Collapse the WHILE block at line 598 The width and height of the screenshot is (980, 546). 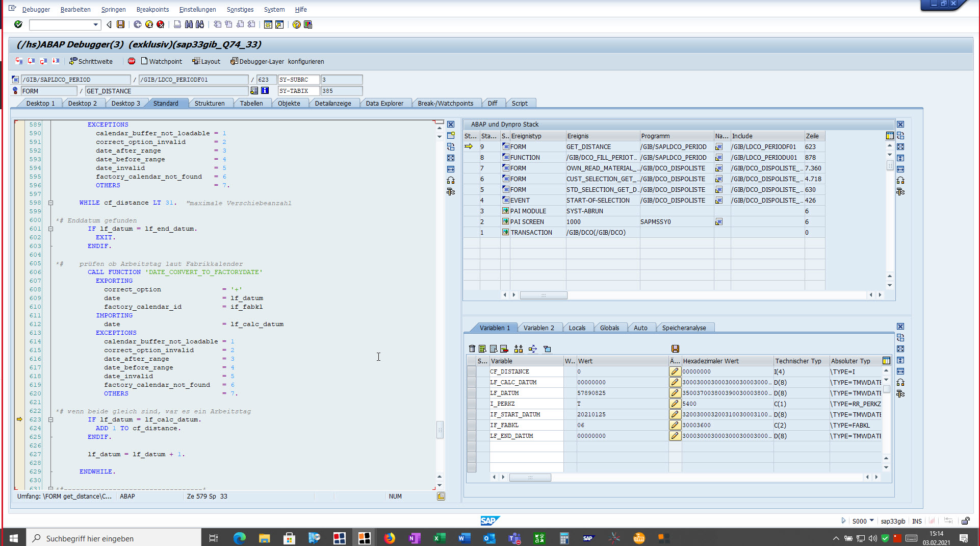pyautogui.click(x=51, y=203)
